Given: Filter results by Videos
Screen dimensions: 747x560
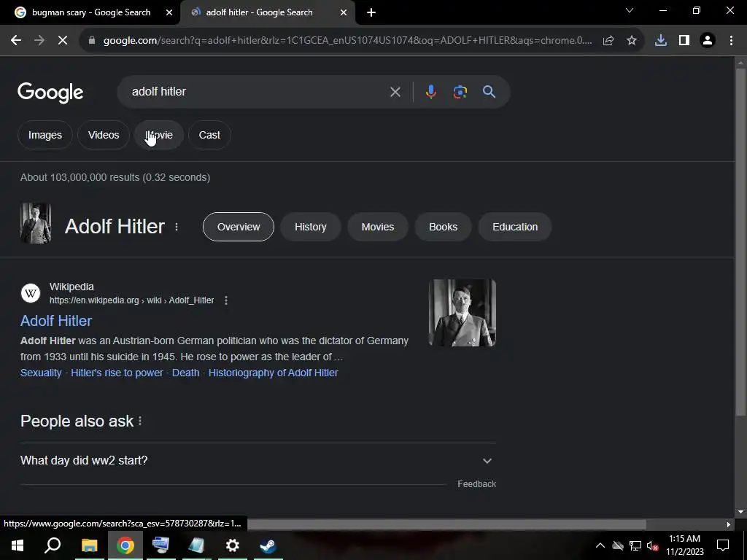Looking at the screenshot, I should pyautogui.click(x=104, y=135).
